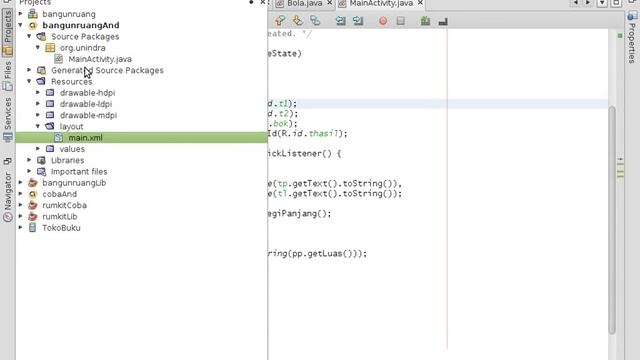The image size is (640, 360).
Task: Collapse the bangunruangAnd project node
Action: (x=20, y=25)
